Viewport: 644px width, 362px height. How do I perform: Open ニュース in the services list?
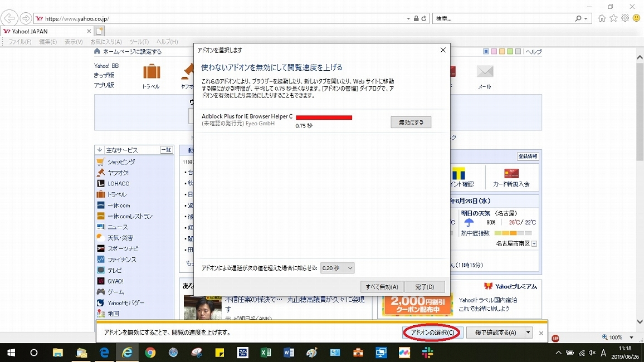click(x=118, y=227)
